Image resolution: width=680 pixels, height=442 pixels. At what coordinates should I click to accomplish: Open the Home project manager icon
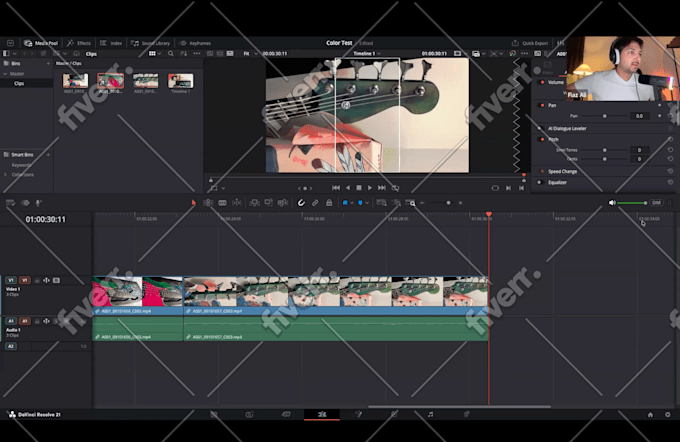(x=650, y=415)
